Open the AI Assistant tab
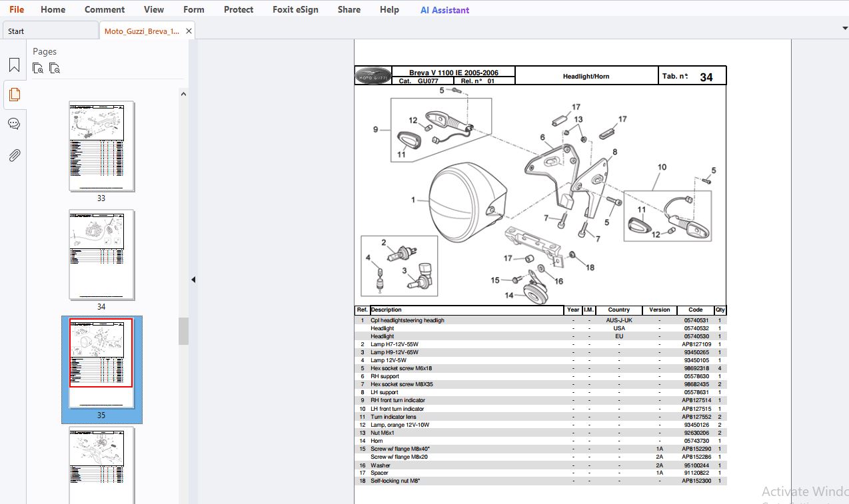This screenshot has height=504, width=849. pos(444,10)
